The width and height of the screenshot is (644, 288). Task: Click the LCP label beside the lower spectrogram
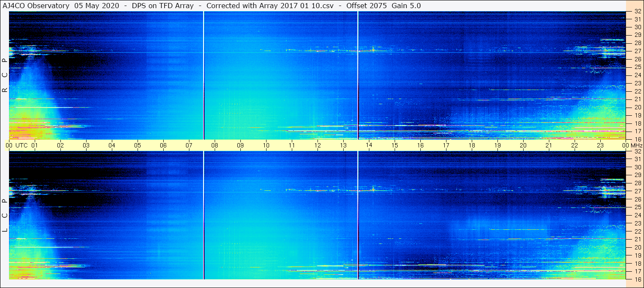tap(5, 216)
